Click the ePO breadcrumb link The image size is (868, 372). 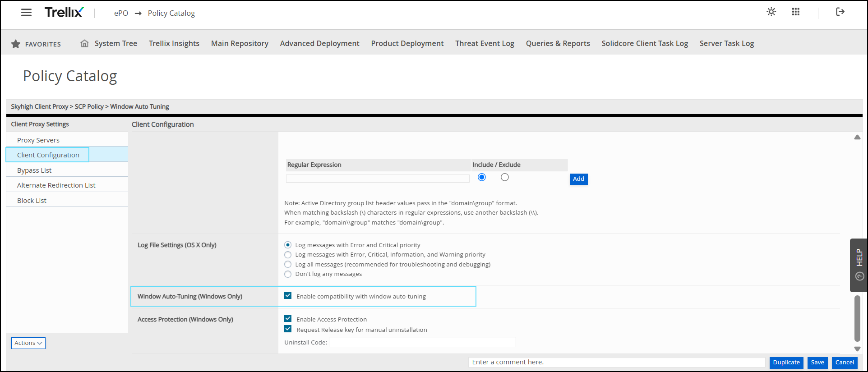pyautogui.click(x=121, y=13)
